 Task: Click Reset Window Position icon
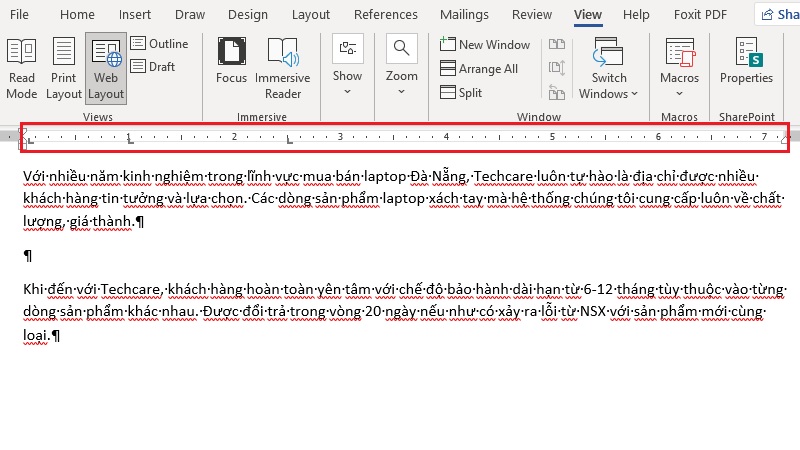click(x=557, y=92)
